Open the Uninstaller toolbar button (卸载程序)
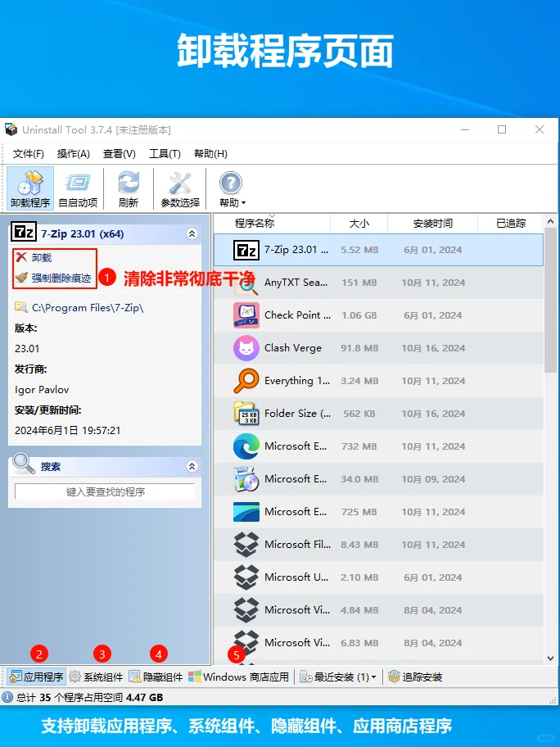The image size is (560, 747). coord(30,188)
